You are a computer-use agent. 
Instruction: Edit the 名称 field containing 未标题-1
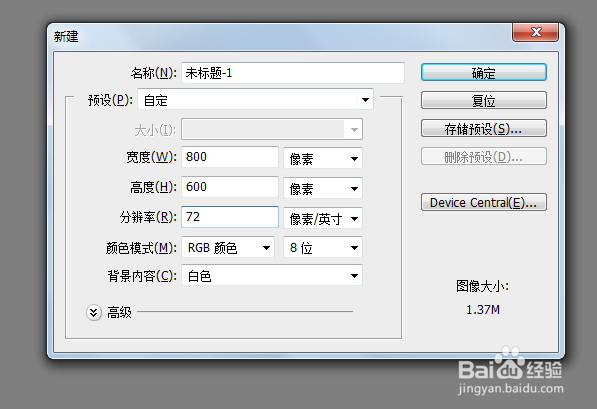(x=292, y=73)
